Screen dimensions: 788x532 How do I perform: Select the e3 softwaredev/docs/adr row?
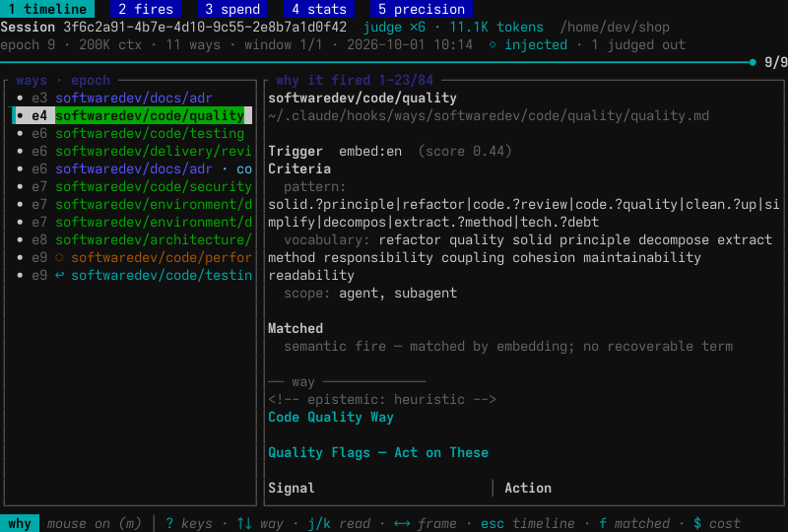click(x=131, y=99)
